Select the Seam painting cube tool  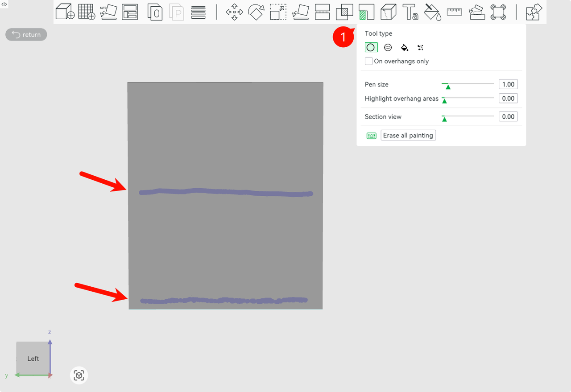coord(388,12)
